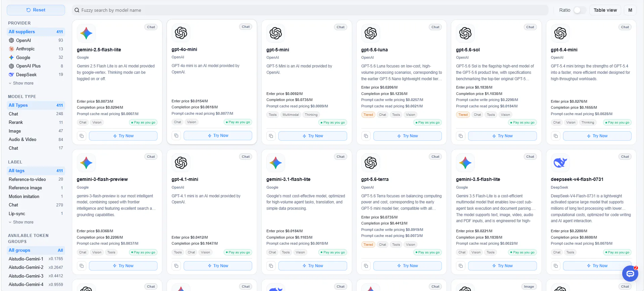Try the gemini-3.1-flash-lite model now
This screenshot has height=291, width=644.
pos(313,266)
